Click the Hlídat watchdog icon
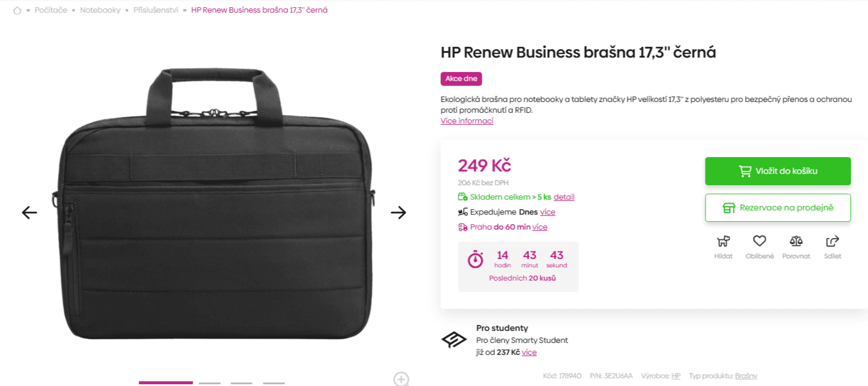Viewport: 868px width, 386px height. [723, 242]
